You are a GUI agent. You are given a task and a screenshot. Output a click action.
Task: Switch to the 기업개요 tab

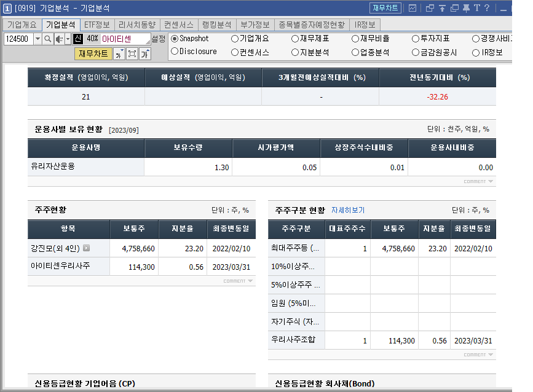(x=22, y=25)
